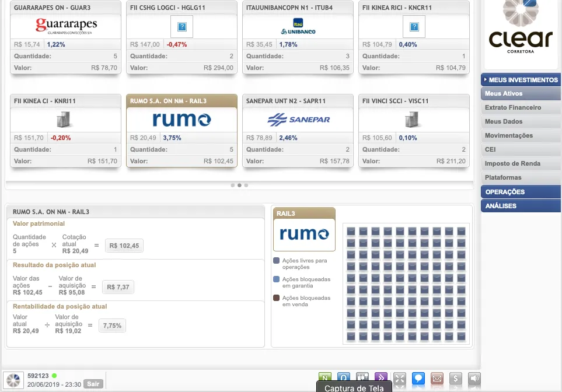This screenshot has height=392, width=562.
Task: Expand the OPERAÇÕES menu section
Action: click(521, 192)
